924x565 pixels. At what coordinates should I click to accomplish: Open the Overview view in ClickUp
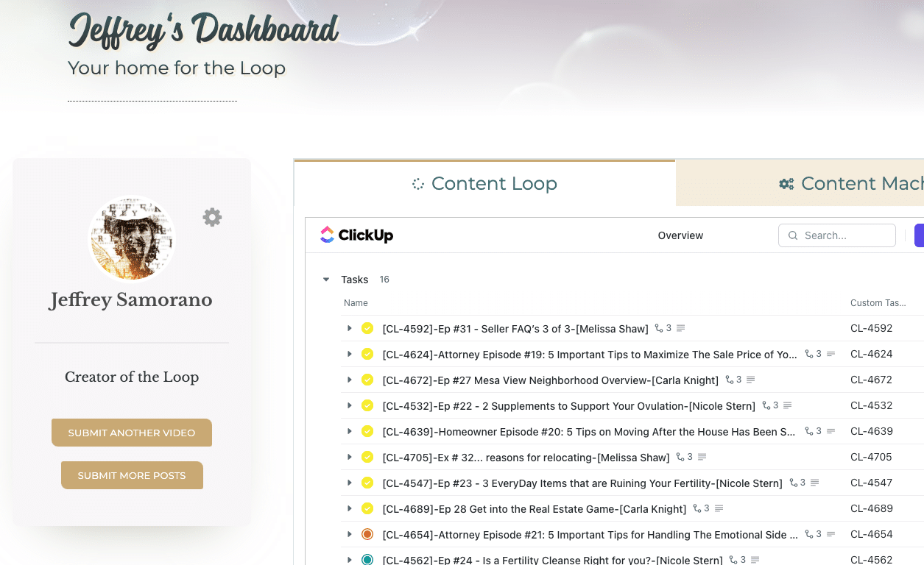coord(680,235)
